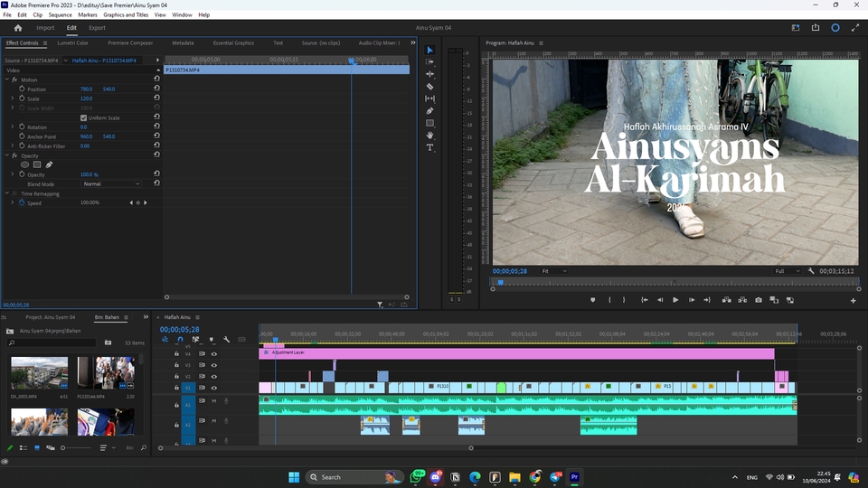The image size is (868, 488).
Task: Mark In point in Program monitor
Action: click(609, 300)
